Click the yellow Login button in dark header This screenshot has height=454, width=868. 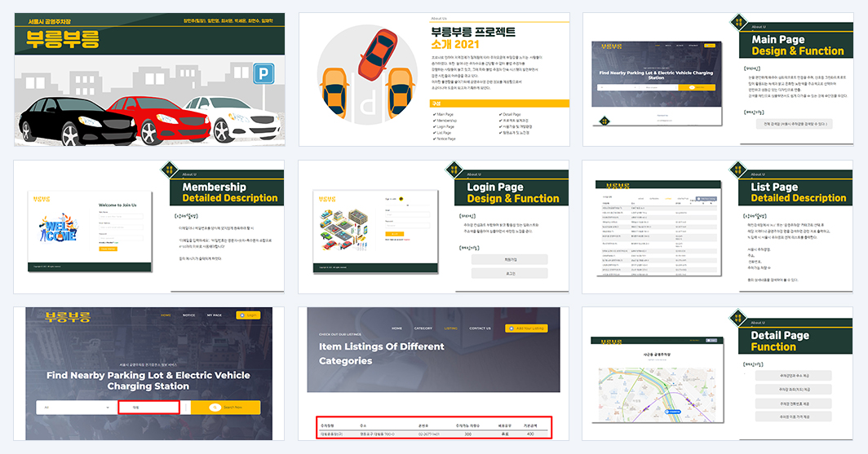point(248,315)
